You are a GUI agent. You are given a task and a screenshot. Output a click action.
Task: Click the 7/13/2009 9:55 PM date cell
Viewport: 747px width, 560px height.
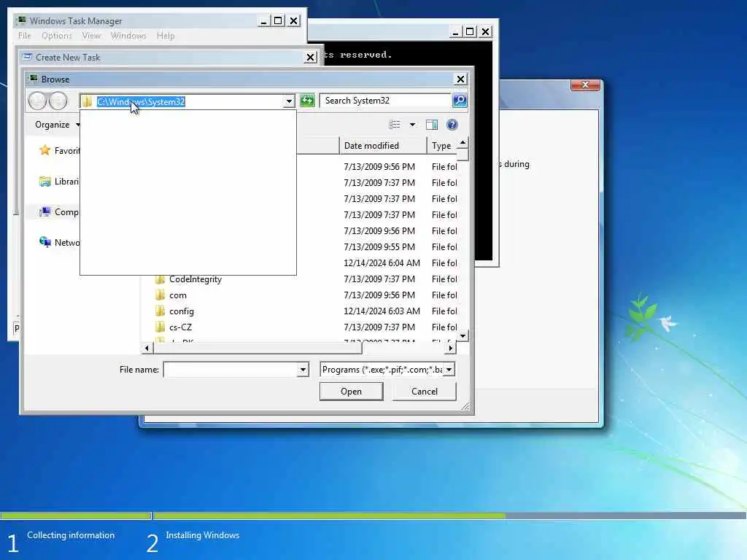379,246
